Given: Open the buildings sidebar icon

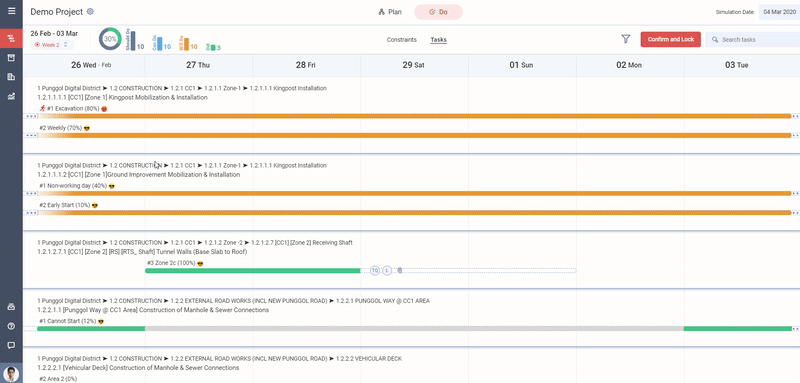Looking at the screenshot, I should [x=11, y=77].
